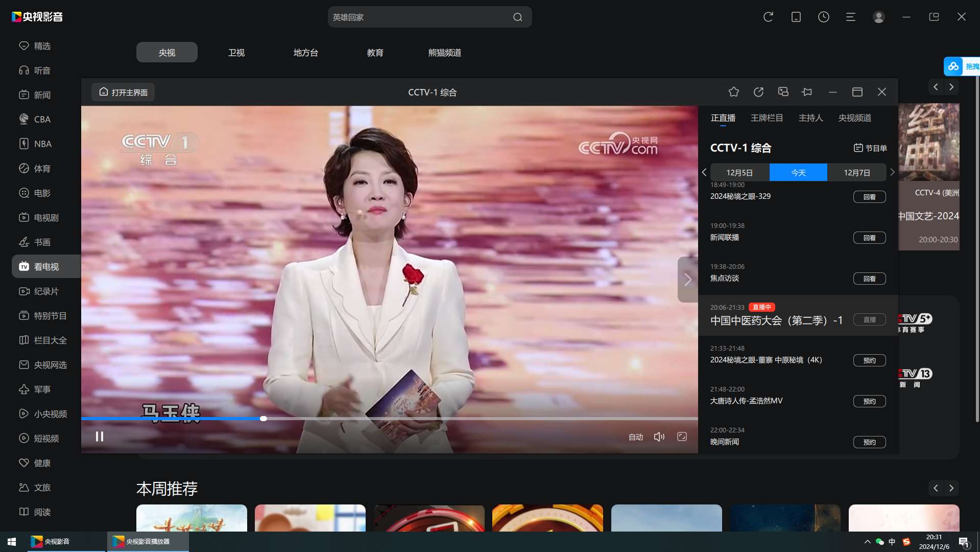Switch to the 王牌栏目 tab
The image size is (980, 552).
pos(767,118)
